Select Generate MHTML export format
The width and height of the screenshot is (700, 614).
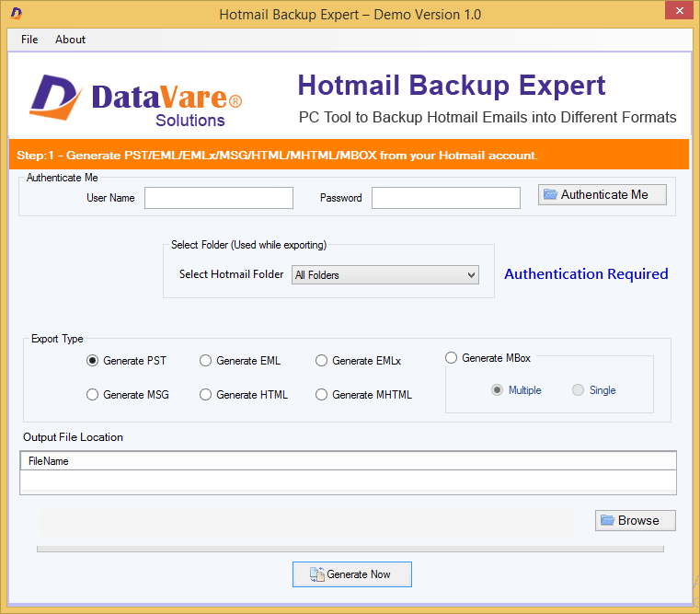pos(321,395)
